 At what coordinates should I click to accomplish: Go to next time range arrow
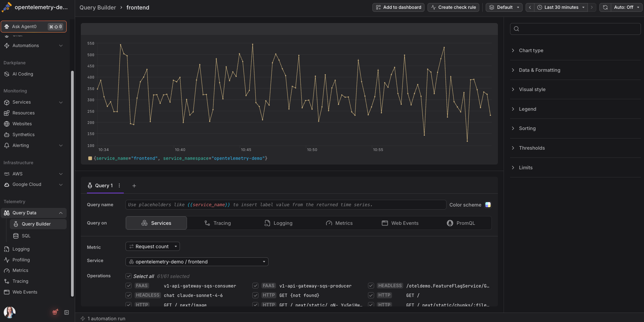tap(592, 7)
